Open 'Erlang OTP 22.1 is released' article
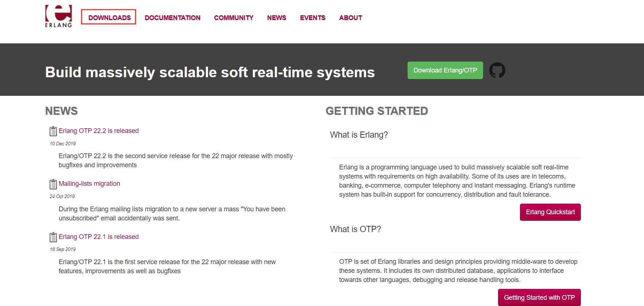 coord(99,237)
